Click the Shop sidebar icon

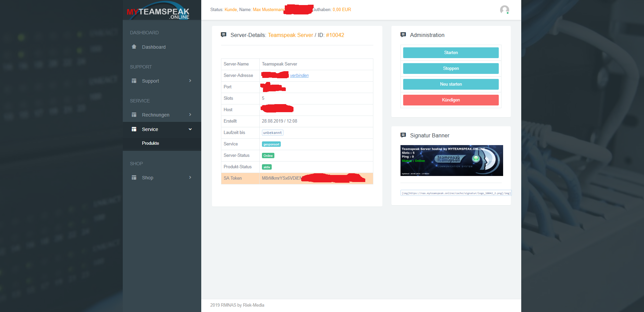[134, 178]
